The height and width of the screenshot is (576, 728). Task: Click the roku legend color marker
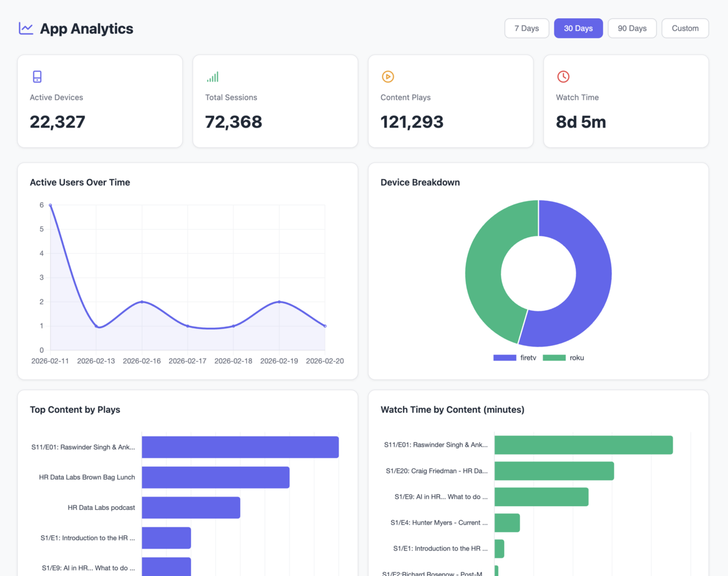click(x=553, y=357)
